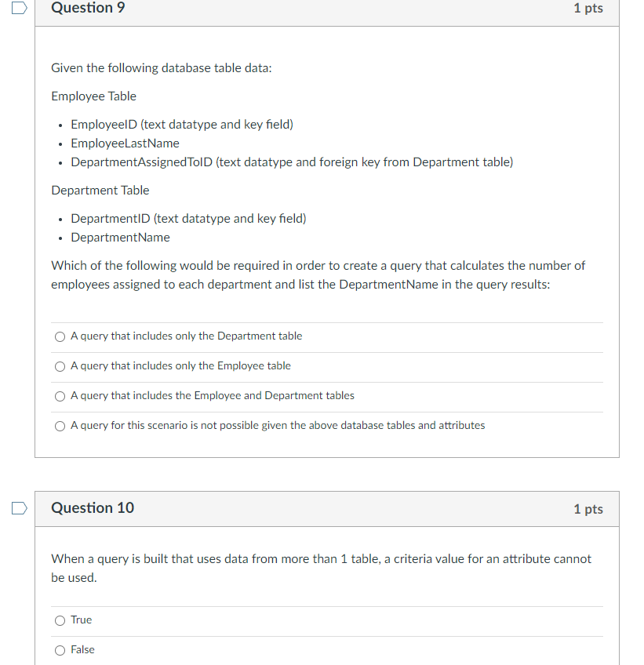Click the 1 pts label for Question 9

[x=588, y=8]
